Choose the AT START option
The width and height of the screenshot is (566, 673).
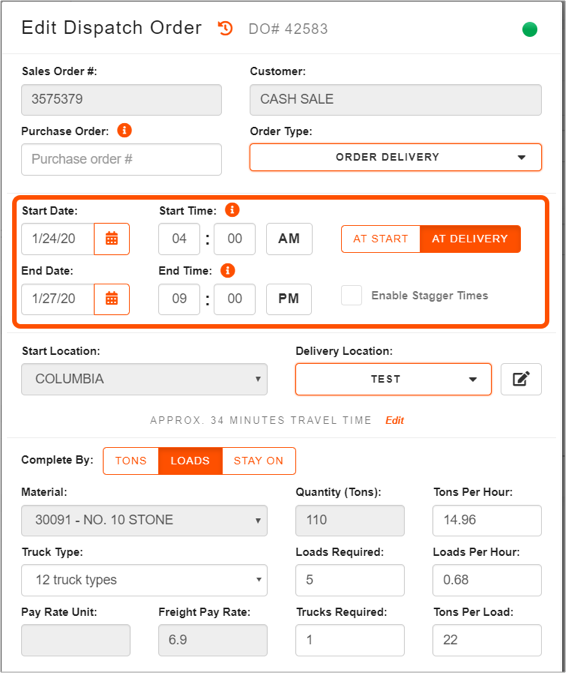[381, 239]
